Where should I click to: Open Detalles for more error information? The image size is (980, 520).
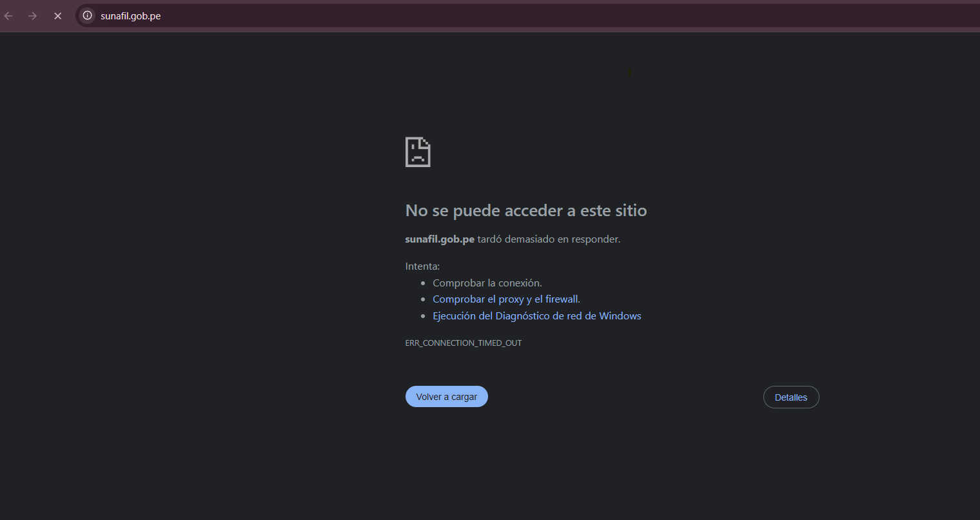[791, 397]
